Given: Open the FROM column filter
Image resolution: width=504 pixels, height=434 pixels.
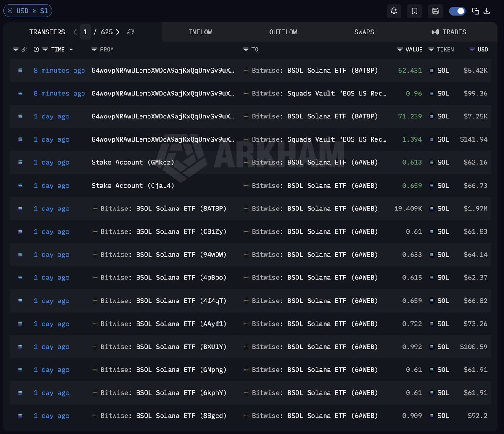Looking at the screenshot, I should (x=94, y=50).
